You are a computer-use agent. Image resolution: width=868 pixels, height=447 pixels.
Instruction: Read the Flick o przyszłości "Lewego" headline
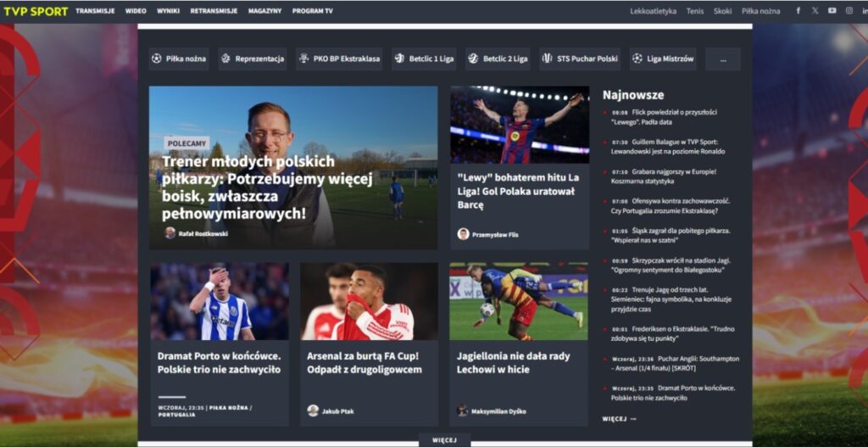665,117
